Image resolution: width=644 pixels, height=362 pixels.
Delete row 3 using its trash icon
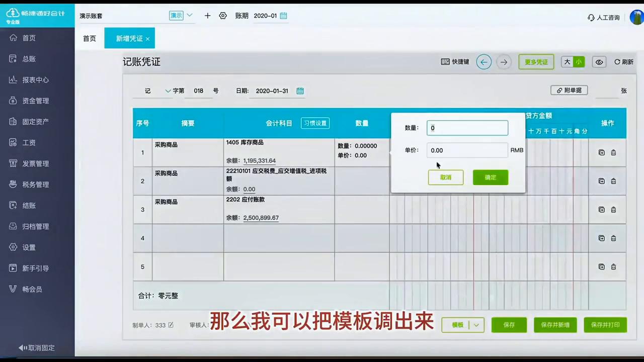tap(613, 209)
